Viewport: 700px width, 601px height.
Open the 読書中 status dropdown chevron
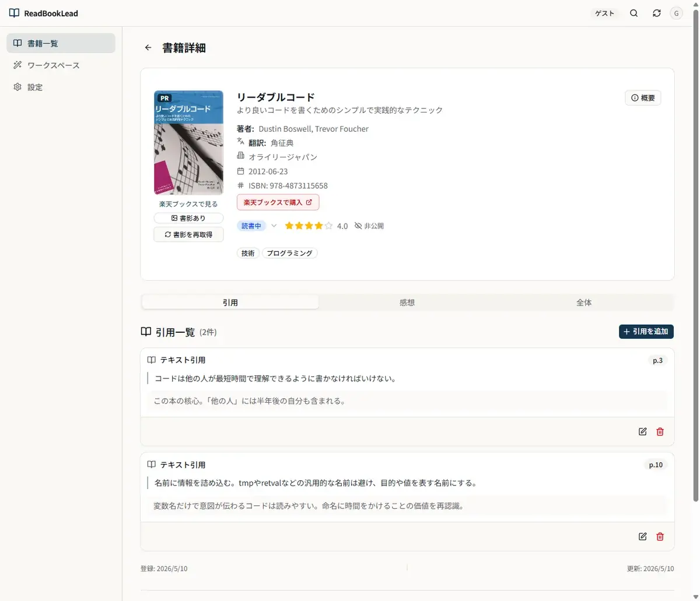point(274,226)
